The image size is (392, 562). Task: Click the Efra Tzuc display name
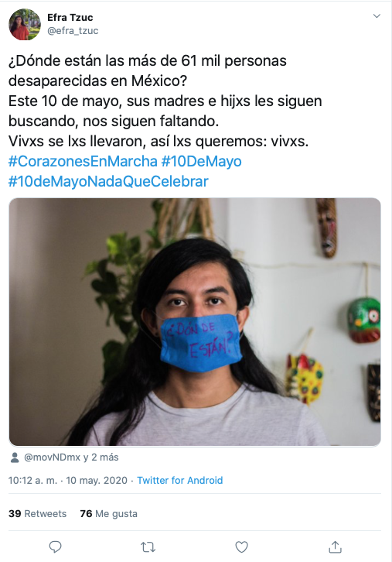(70, 17)
